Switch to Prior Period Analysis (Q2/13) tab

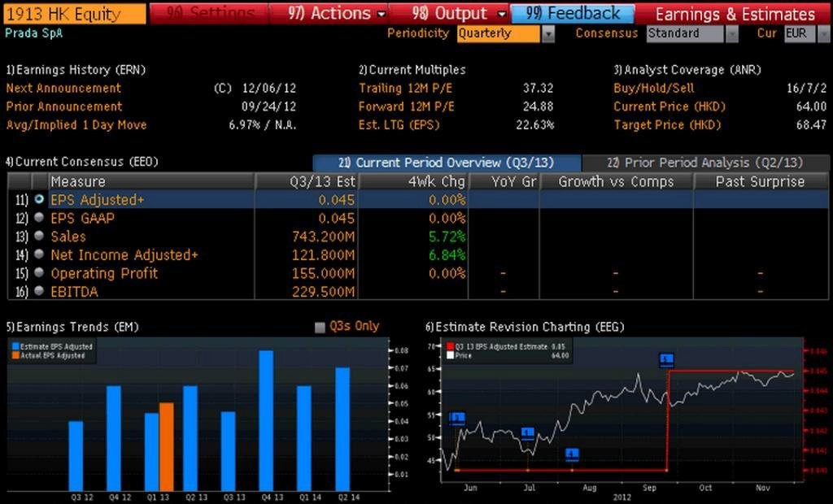(705, 163)
